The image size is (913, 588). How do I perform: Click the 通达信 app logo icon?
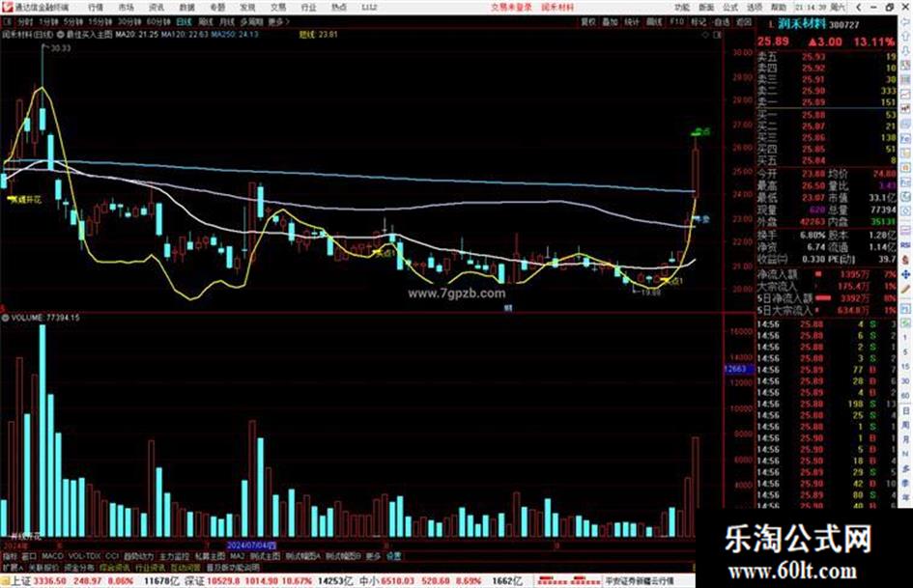[x=7, y=7]
